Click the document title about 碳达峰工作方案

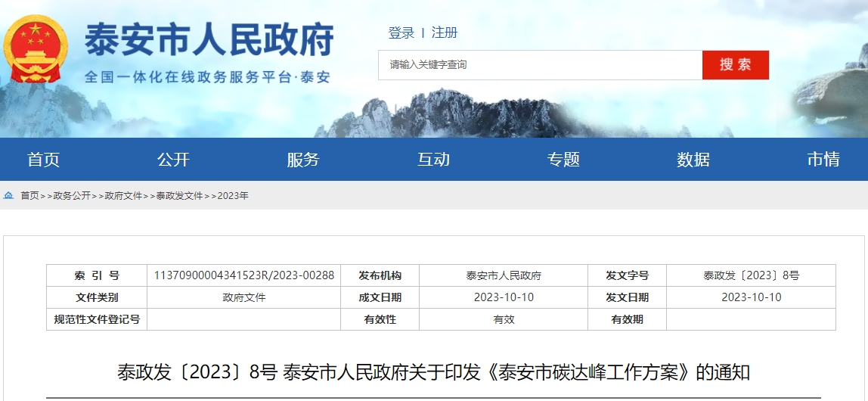point(433,372)
